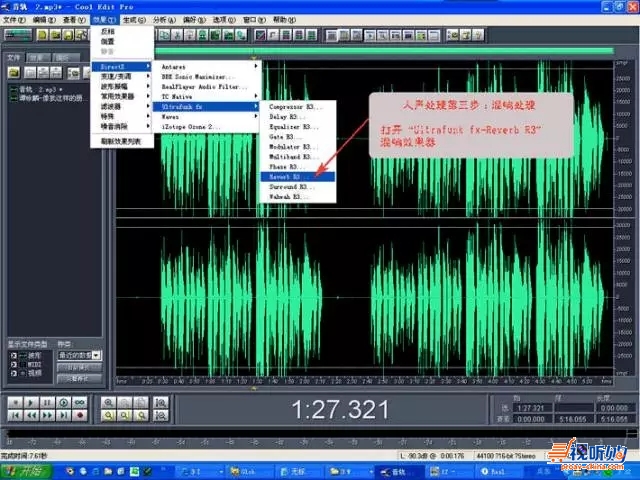
Task: Toggle the 视频 file type checkbox
Action: (13, 373)
